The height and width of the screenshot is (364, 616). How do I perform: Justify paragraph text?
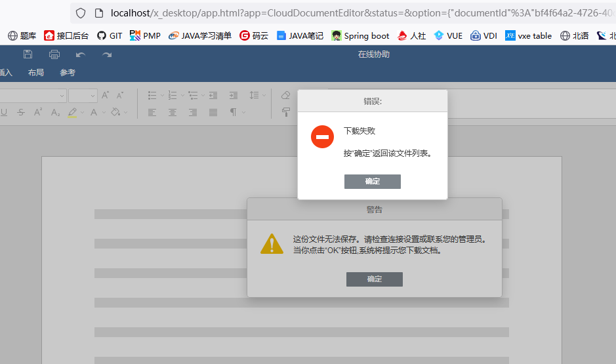[213, 113]
